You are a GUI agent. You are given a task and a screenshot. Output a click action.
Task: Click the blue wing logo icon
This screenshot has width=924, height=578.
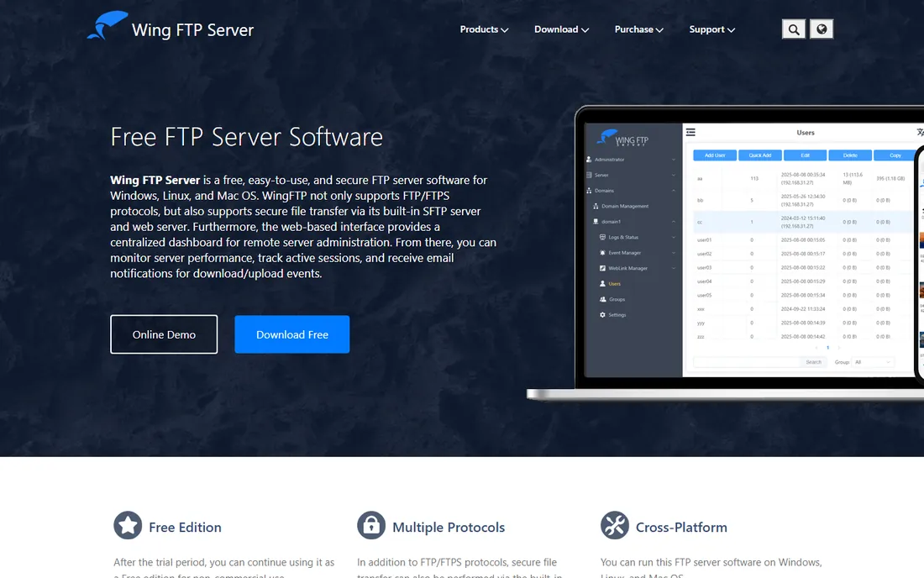click(x=108, y=25)
